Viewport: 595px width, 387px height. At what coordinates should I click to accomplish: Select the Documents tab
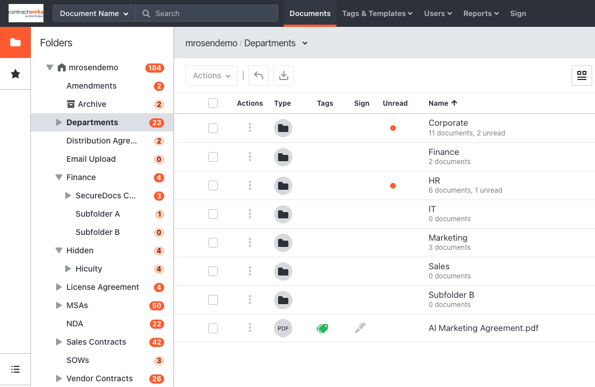click(310, 13)
